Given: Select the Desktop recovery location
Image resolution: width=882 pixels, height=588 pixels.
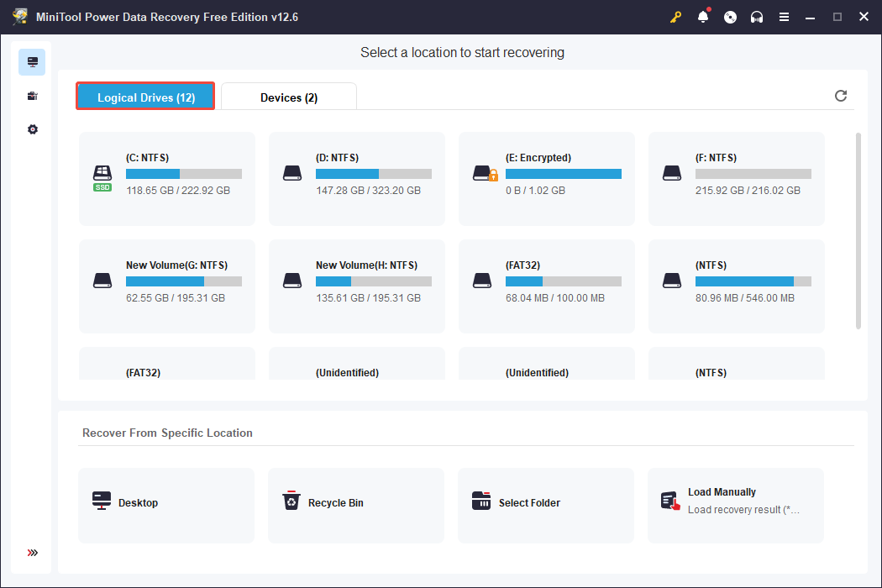Looking at the screenshot, I should point(165,504).
